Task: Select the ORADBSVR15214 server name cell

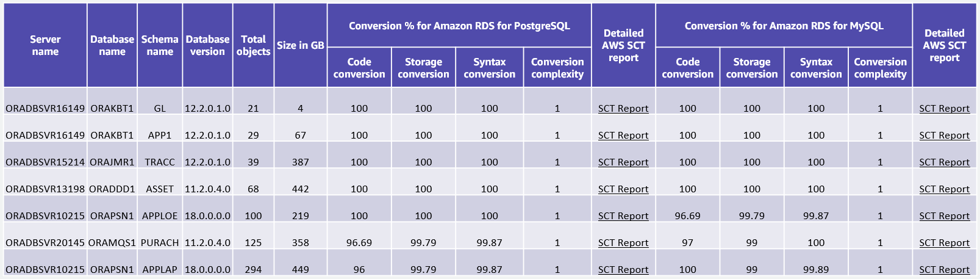Action: pos(45,162)
